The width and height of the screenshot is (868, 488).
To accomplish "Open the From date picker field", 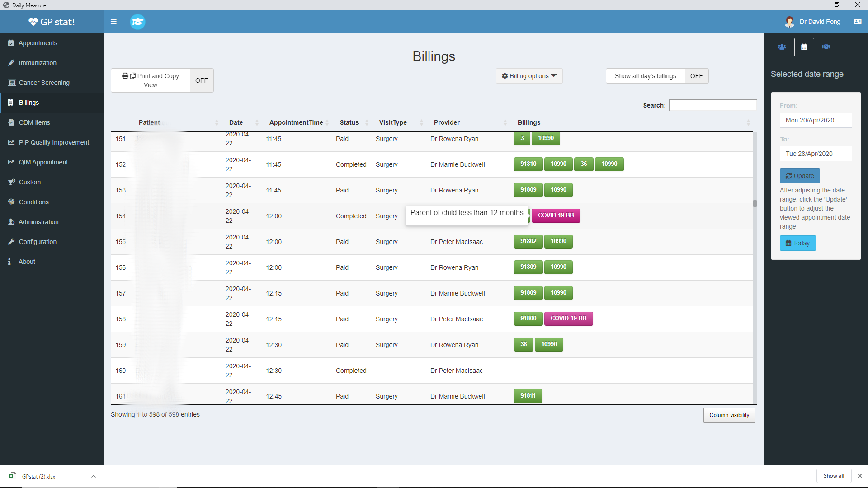I will click(x=815, y=120).
